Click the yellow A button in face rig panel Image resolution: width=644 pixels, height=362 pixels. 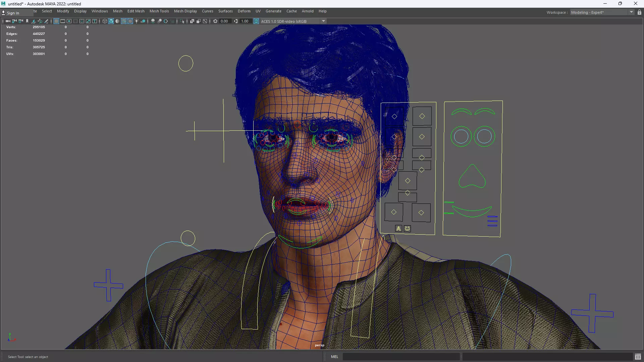[x=398, y=229]
